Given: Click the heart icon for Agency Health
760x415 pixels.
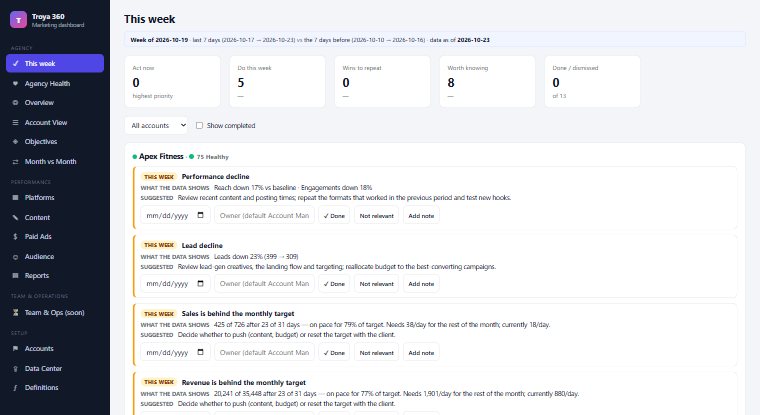Looking at the screenshot, I should coord(16,83).
